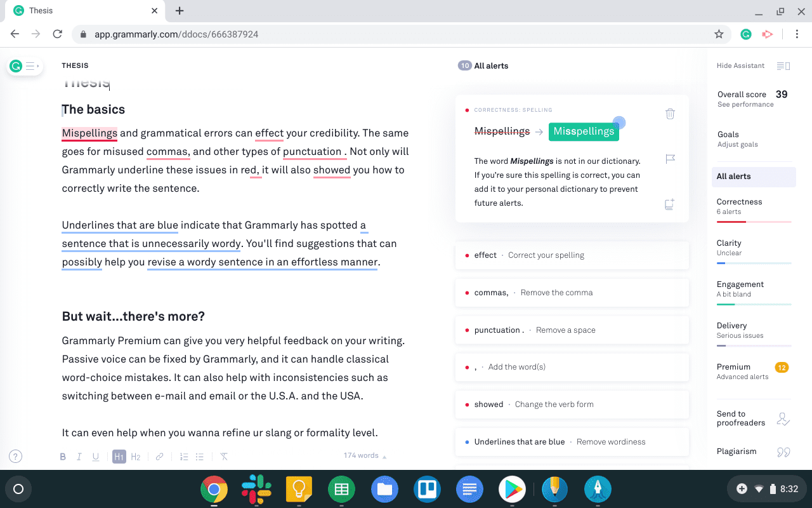This screenshot has width=812, height=508.
Task: Go back to the previous page
Action: click(15, 34)
